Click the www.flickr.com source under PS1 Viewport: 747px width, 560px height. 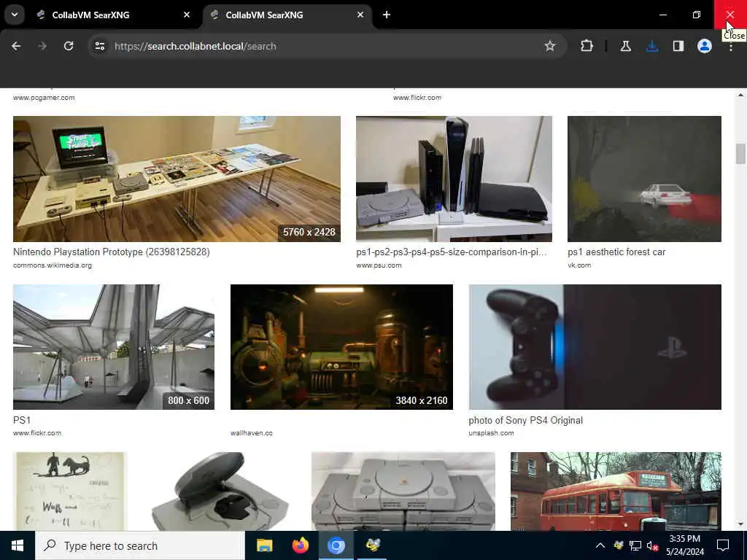point(37,433)
